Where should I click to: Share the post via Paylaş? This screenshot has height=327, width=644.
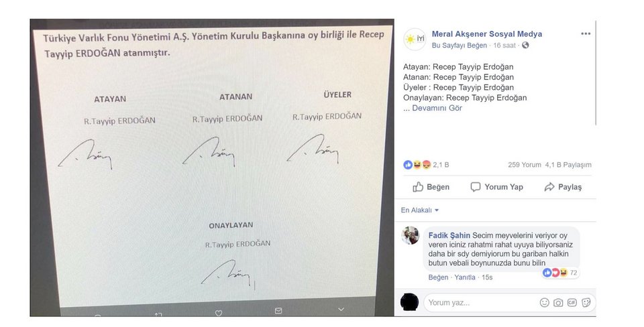pyautogui.click(x=563, y=187)
